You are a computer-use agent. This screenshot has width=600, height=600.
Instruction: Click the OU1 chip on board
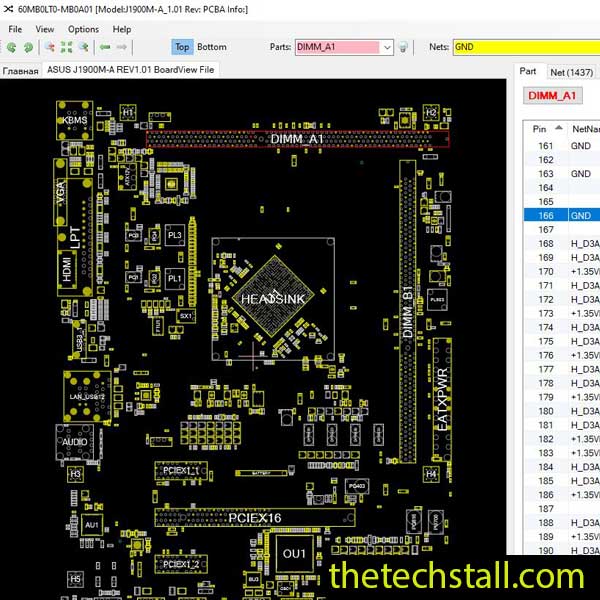click(294, 553)
